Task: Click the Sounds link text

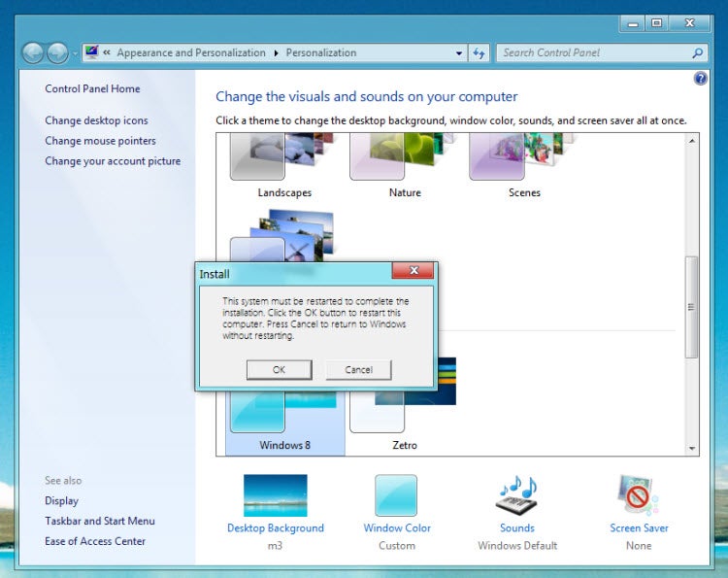Action: [x=517, y=528]
